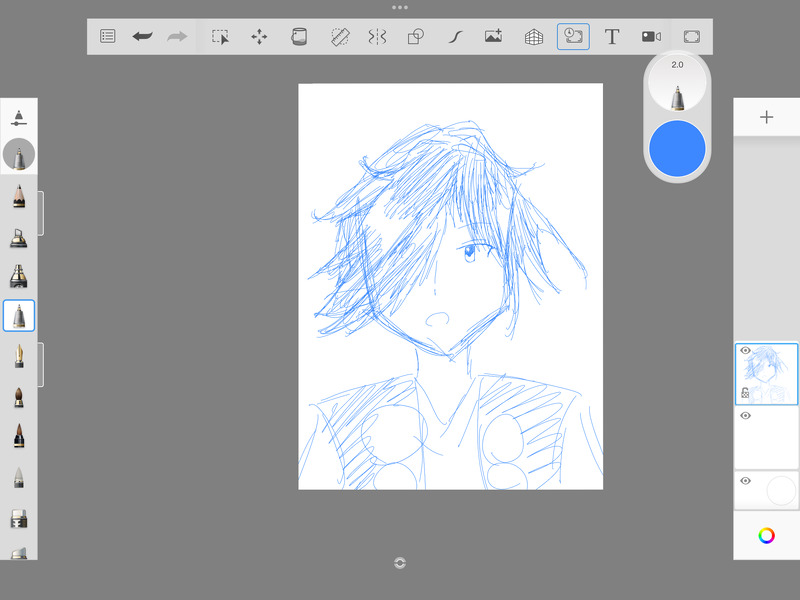This screenshot has height=600, width=800.
Task: Enable the Symmetry tool
Action: coord(377,37)
